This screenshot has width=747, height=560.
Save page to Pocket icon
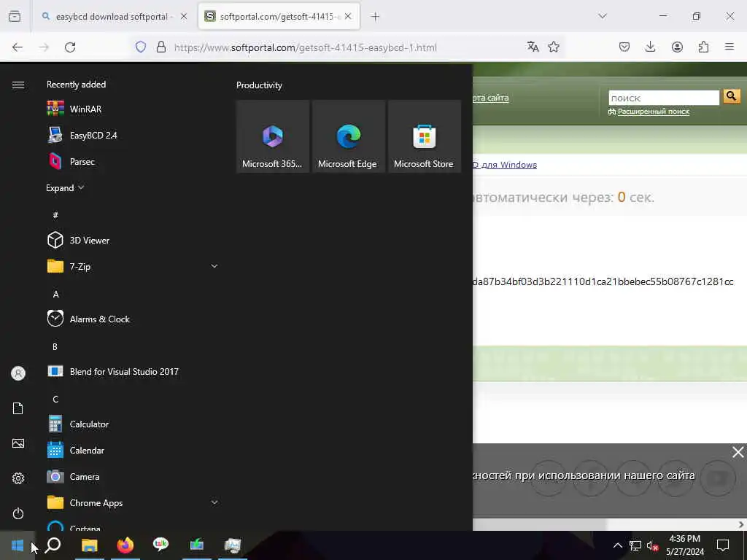(624, 47)
